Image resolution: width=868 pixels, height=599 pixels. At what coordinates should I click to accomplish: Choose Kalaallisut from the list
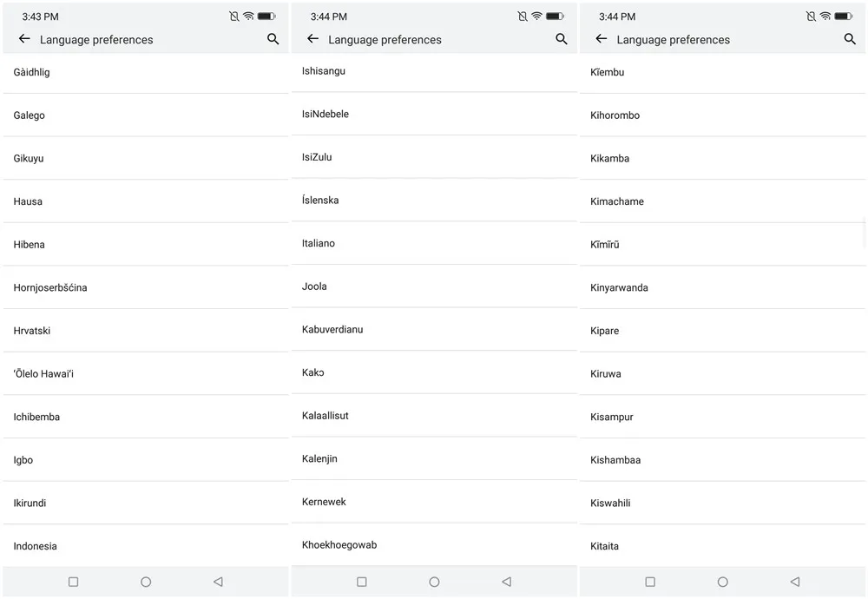[434, 415]
